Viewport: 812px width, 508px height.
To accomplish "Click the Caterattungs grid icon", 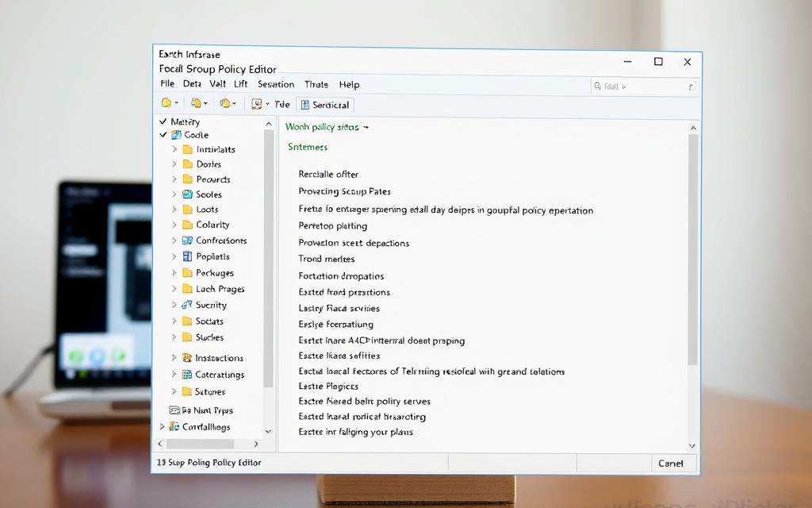I will point(187,375).
